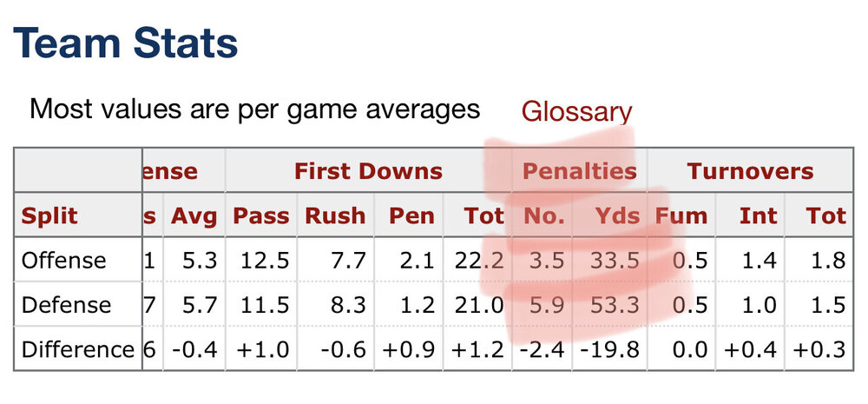868x404 pixels.
Task: Sort by the Fum column header
Action: pos(681,216)
